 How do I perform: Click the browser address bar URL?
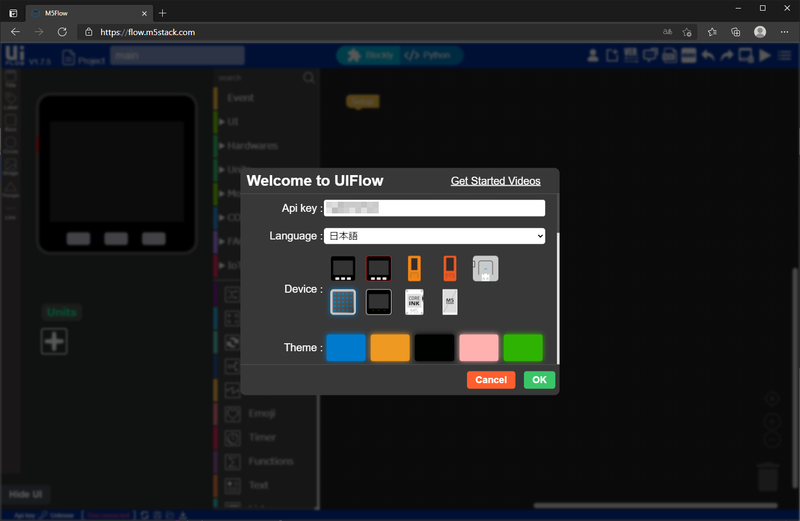pyautogui.click(x=147, y=32)
